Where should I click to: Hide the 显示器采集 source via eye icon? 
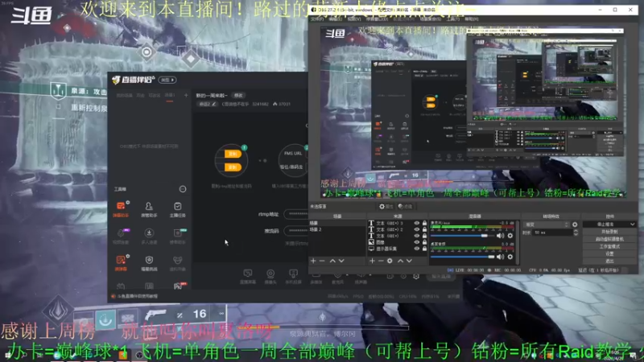[417, 249]
